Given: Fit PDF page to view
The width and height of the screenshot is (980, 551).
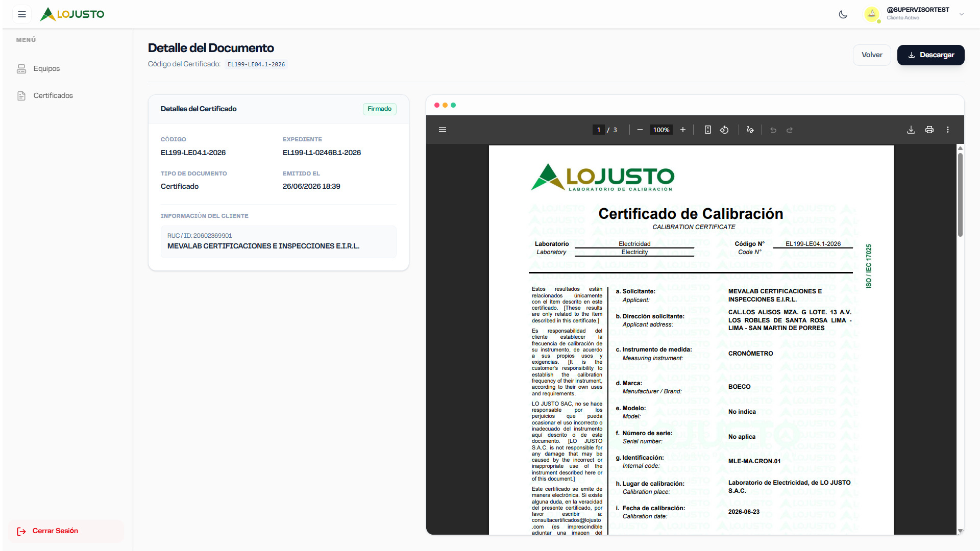Looking at the screenshot, I should click(708, 130).
